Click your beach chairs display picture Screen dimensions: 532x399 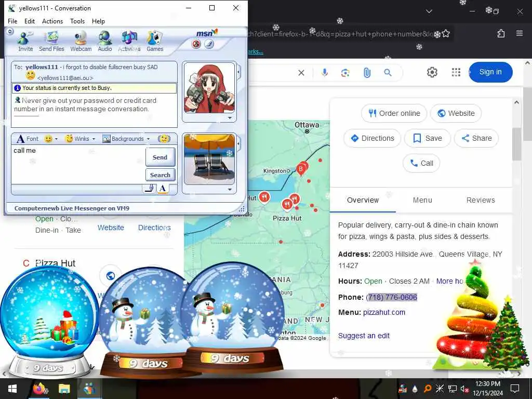click(209, 159)
